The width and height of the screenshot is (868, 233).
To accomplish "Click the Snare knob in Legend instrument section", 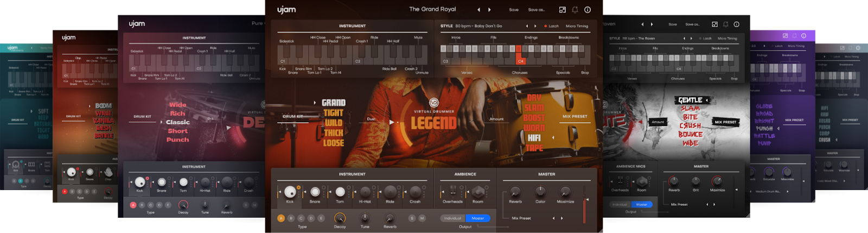I will tap(315, 192).
